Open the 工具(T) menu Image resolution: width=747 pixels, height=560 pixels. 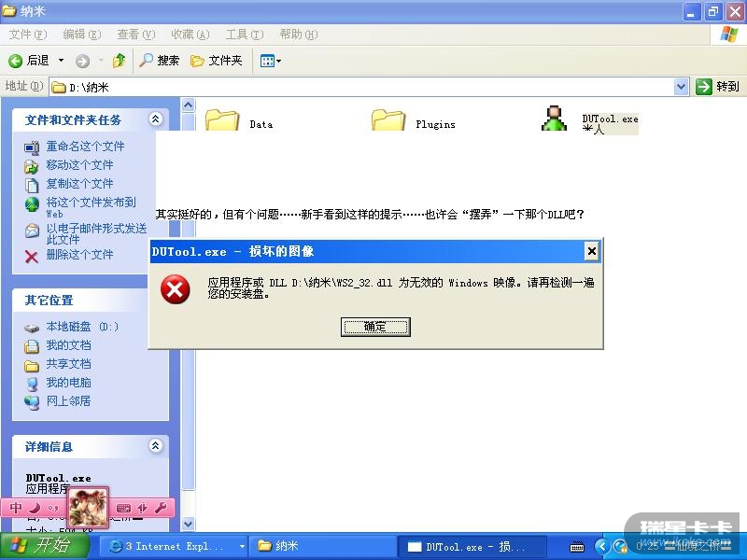tap(245, 35)
